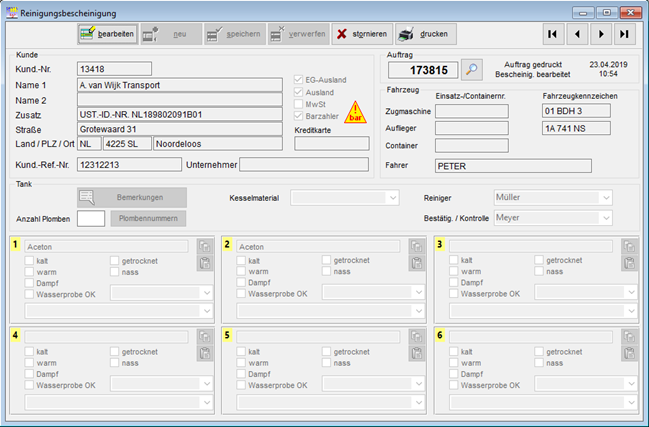Click the Auftrag search magnifier icon
The image size is (649, 427).
(x=472, y=70)
